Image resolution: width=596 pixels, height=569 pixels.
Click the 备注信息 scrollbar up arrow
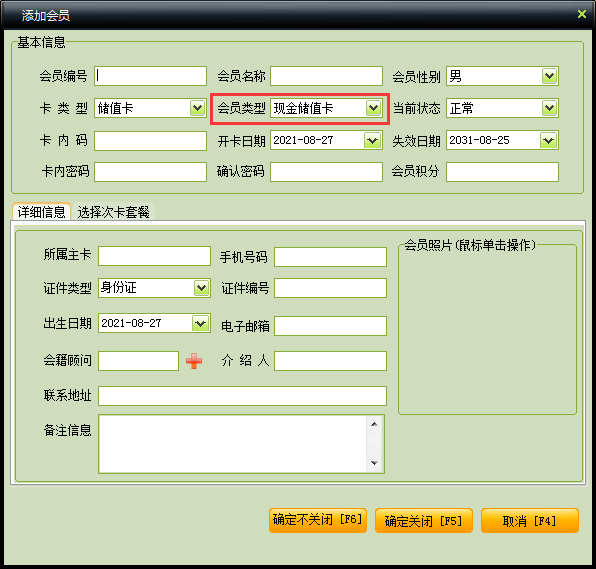tap(374, 424)
